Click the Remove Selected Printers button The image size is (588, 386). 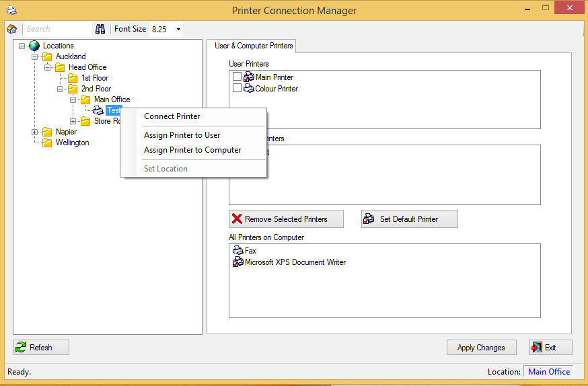point(286,219)
